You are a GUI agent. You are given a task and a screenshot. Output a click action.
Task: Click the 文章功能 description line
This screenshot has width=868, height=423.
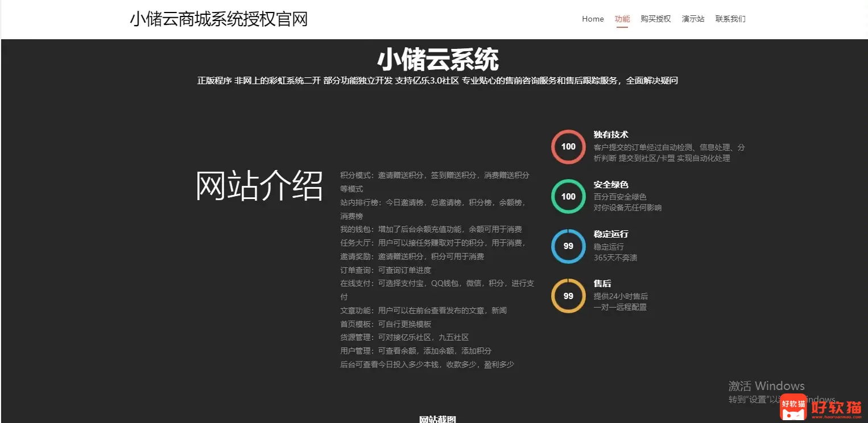coord(423,310)
